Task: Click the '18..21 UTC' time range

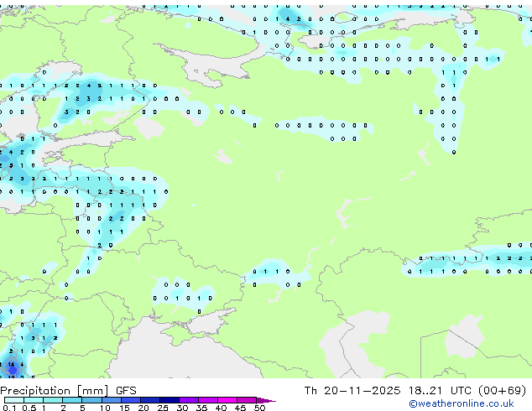Action: 440,391
